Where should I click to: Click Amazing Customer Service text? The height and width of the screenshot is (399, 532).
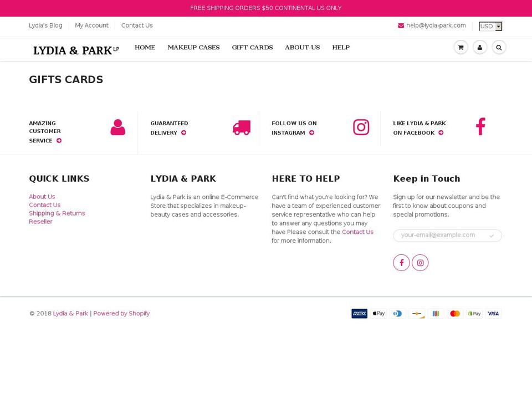pyautogui.click(x=45, y=132)
